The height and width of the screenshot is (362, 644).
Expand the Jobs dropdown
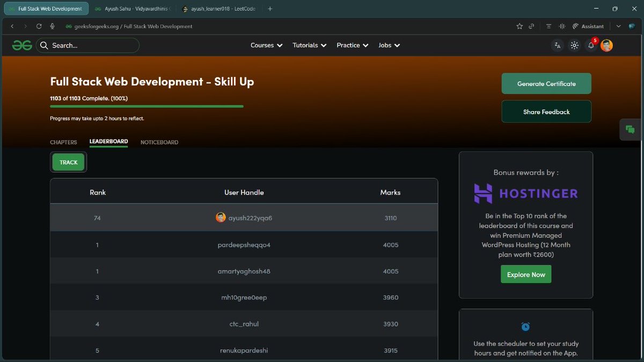(x=389, y=46)
